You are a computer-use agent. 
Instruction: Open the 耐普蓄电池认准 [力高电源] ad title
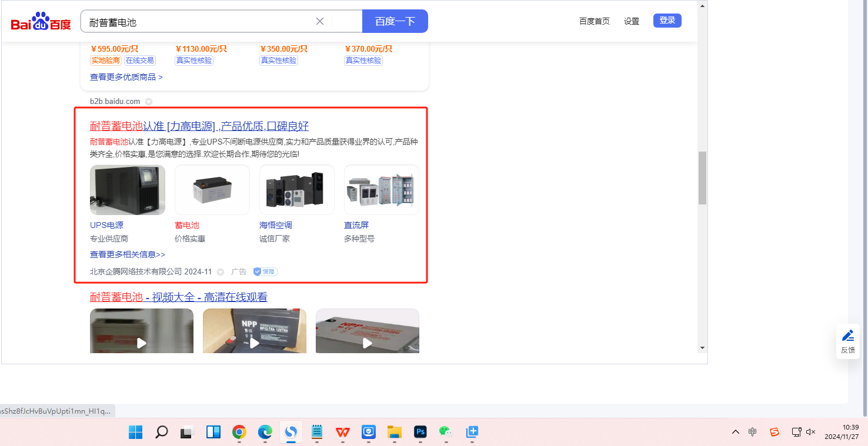(x=199, y=126)
